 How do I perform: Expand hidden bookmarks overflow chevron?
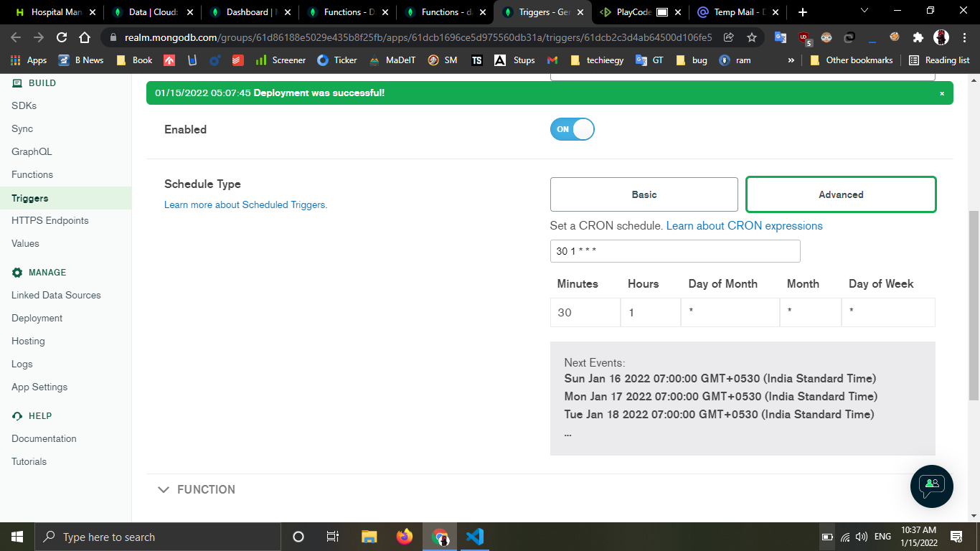click(791, 60)
